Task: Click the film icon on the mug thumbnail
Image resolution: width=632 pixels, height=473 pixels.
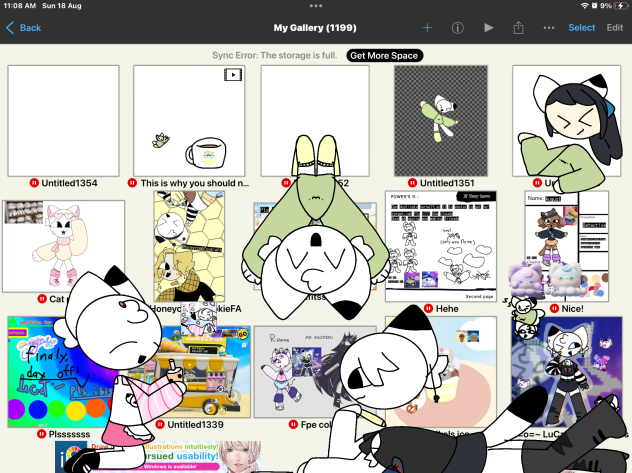Action: (233, 74)
